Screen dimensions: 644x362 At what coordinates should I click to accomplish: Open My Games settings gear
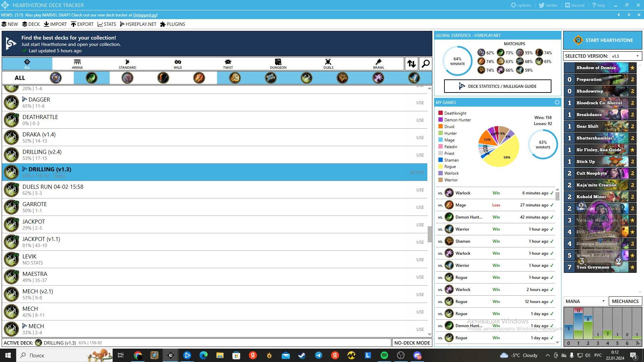point(557,102)
